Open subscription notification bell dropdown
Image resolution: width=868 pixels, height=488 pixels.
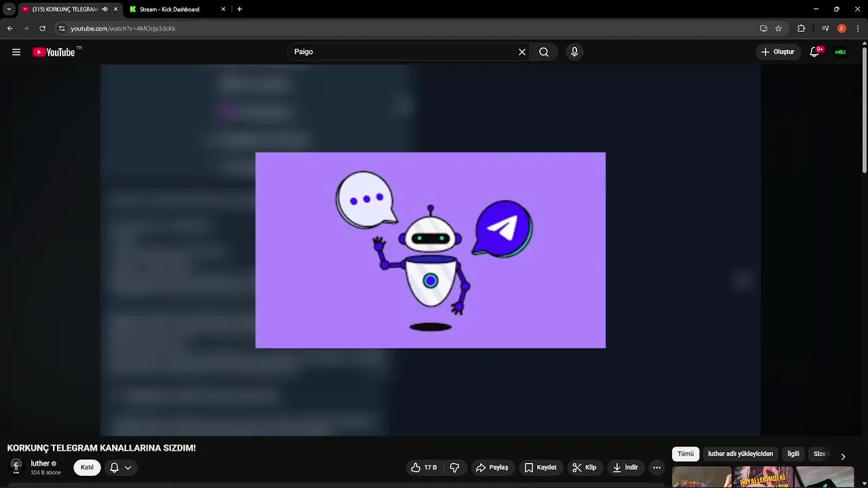click(x=121, y=468)
